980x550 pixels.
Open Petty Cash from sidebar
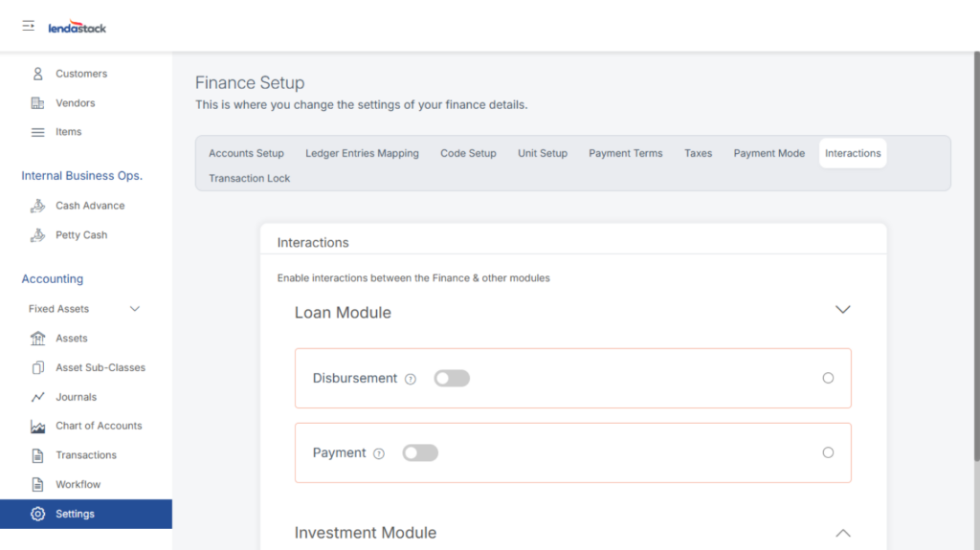click(81, 235)
